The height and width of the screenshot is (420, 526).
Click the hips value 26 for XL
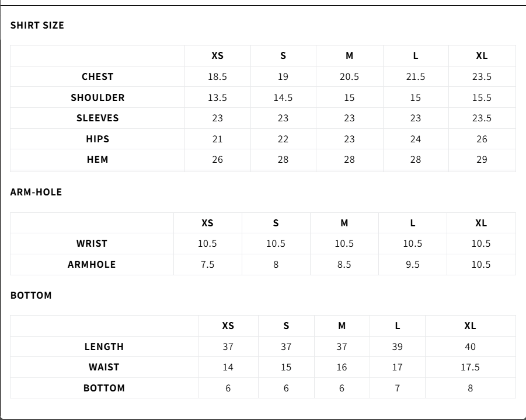(482, 139)
